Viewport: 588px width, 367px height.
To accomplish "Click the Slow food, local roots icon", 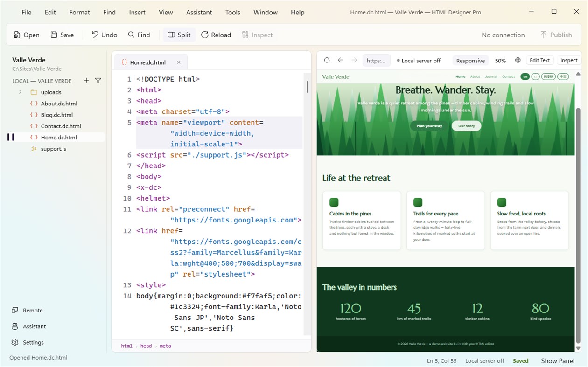I will pos(502,202).
